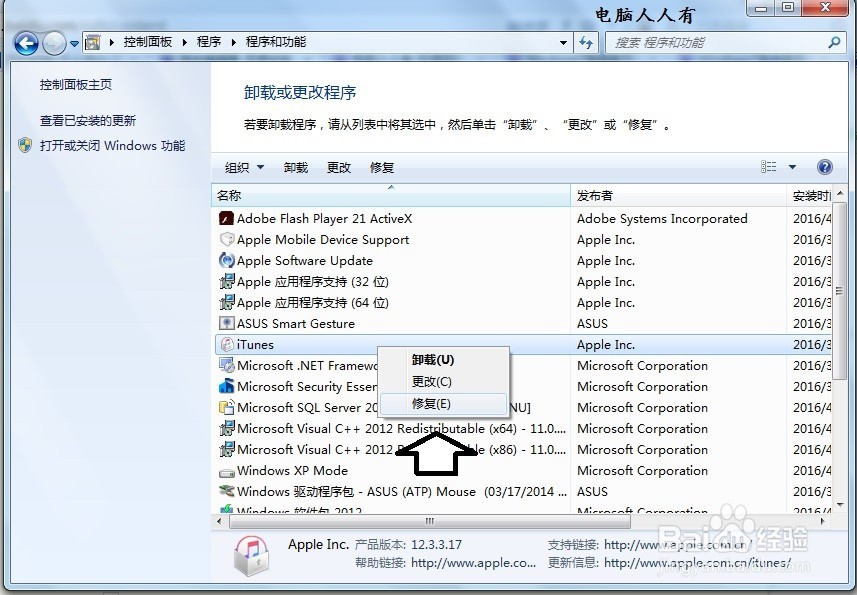This screenshot has width=857, height=595.
Task: Open the 帮助链接 apple.co... link
Action: point(473,563)
